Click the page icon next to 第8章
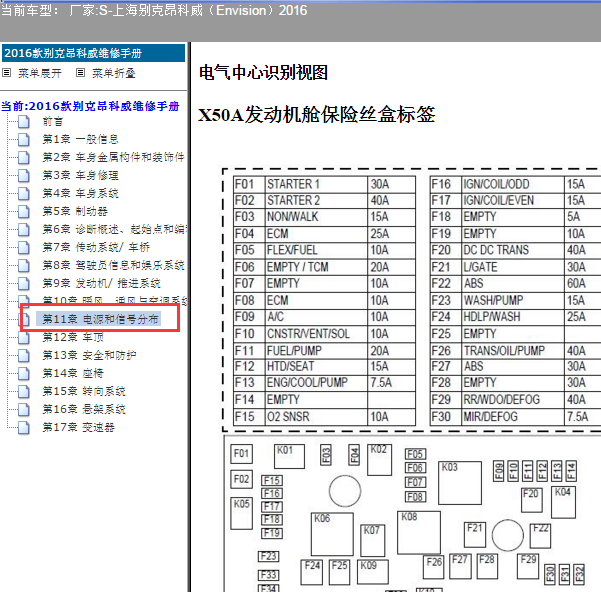Image resolution: width=601 pixels, height=592 pixels. [24, 265]
